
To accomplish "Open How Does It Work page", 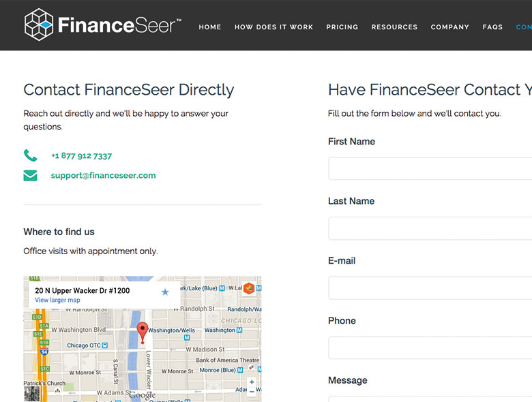I will coord(274,27).
